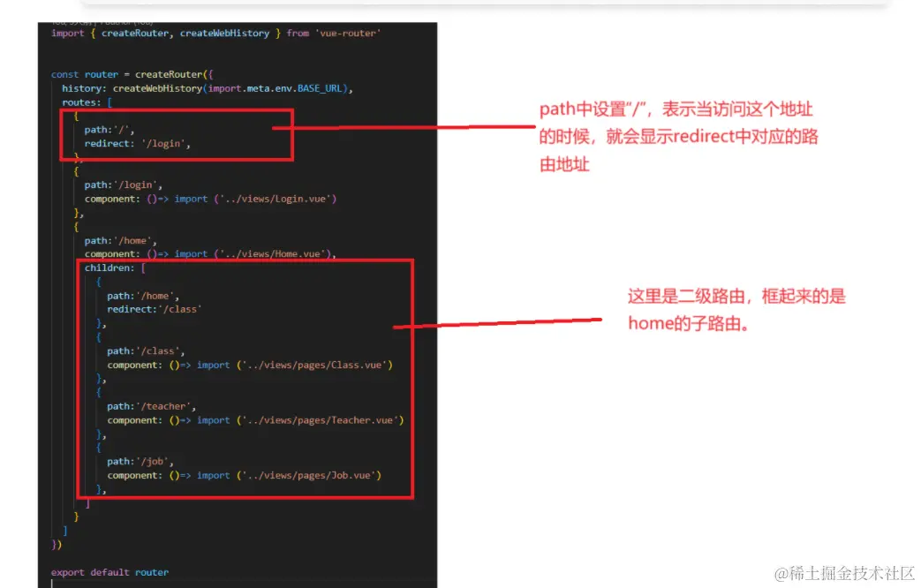Select the line path:'/',
This screenshot has height=588, width=921.
(109, 130)
